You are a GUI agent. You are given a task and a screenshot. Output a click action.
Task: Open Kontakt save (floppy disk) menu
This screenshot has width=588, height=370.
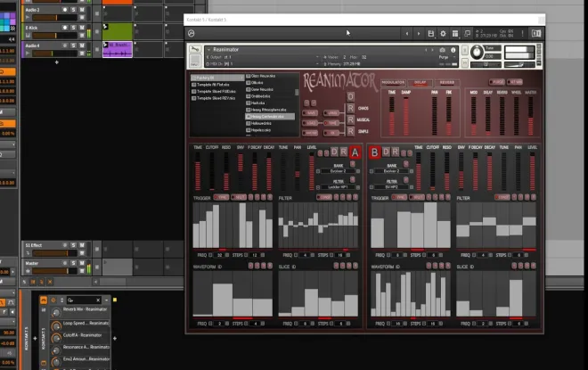(x=431, y=34)
